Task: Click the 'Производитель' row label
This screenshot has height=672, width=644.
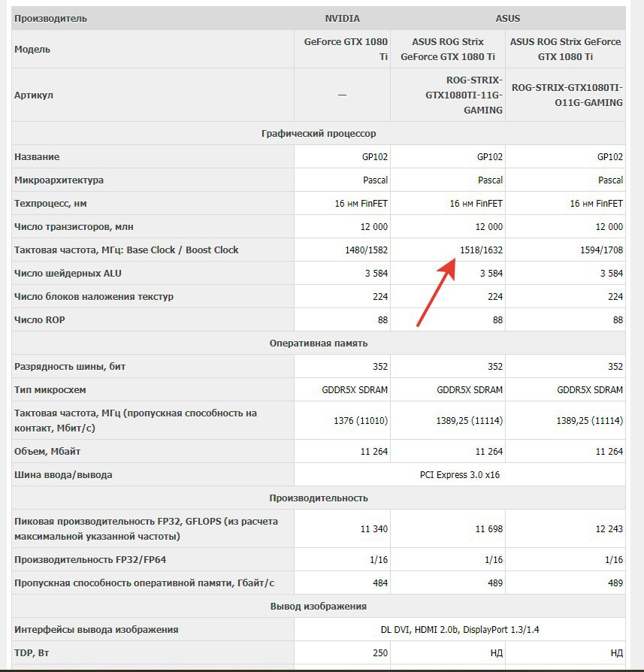Action: pos(50,19)
